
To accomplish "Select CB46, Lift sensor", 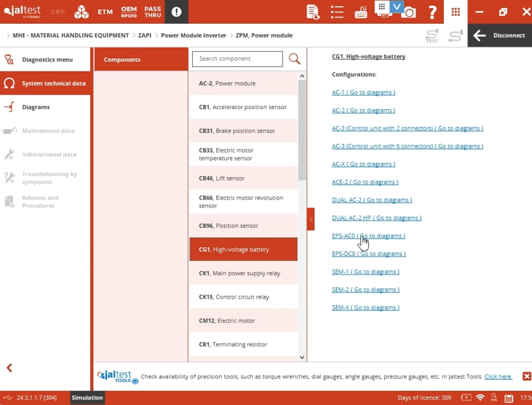I will tap(243, 178).
